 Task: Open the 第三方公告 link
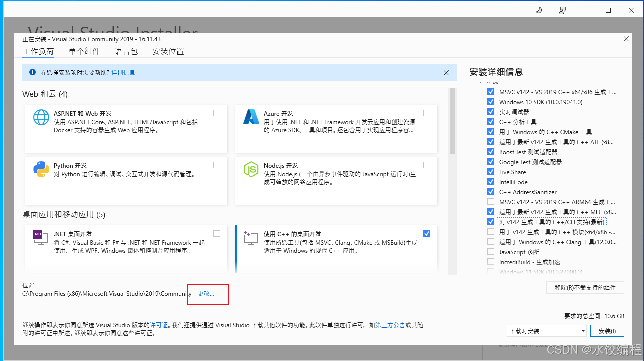pyautogui.click(x=390, y=325)
